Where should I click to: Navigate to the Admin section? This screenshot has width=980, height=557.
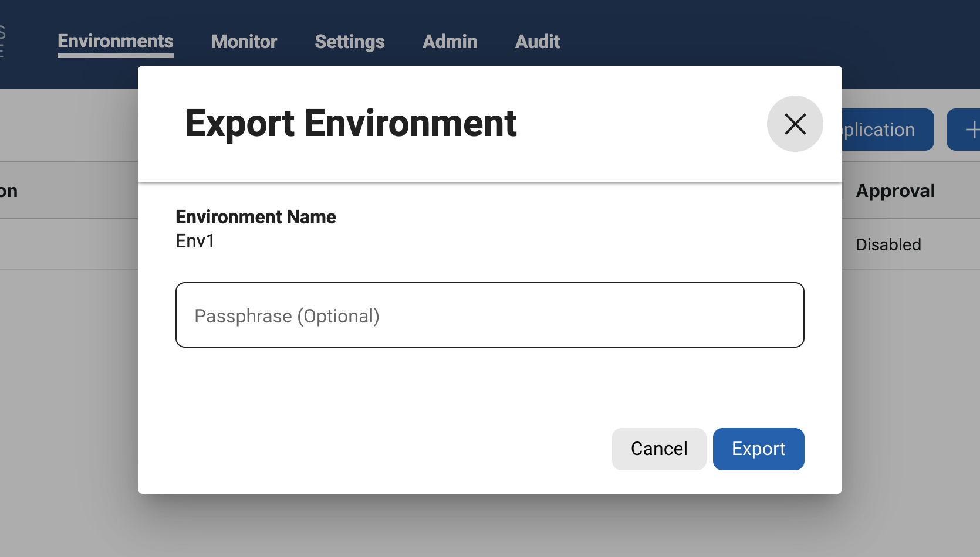point(450,42)
